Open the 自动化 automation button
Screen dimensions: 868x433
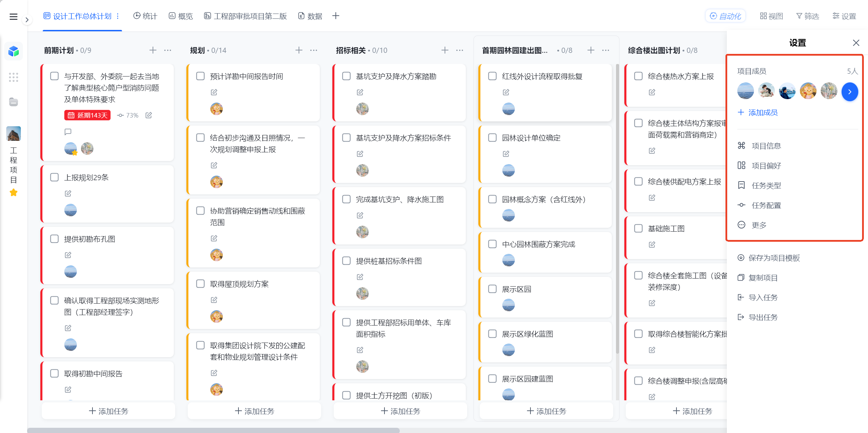[725, 16]
